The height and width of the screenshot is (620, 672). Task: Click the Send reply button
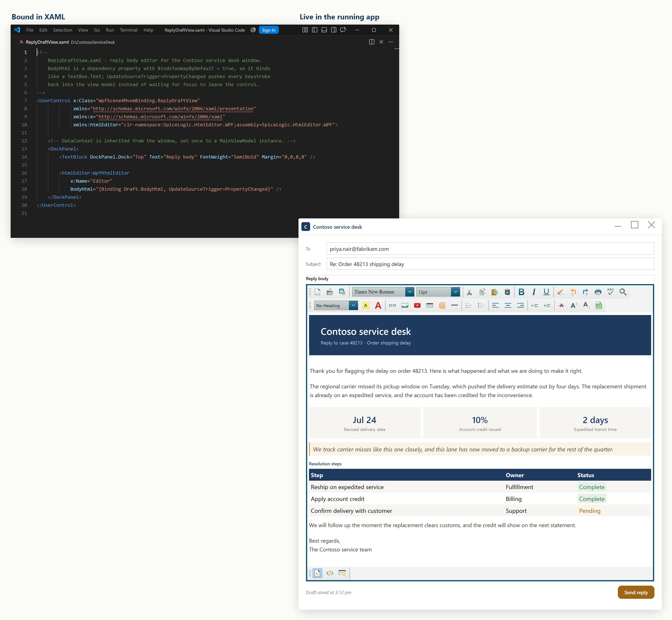[x=636, y=592]
